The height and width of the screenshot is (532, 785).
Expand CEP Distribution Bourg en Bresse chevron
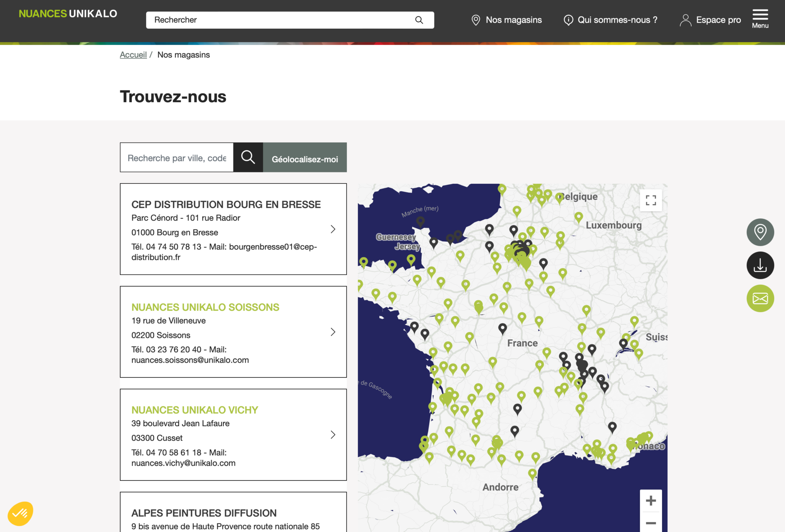tap(333, 229)
